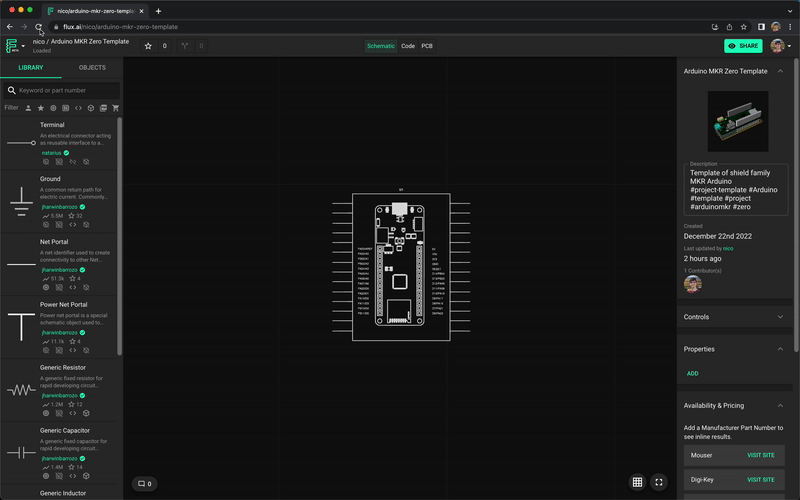Screen dimensions: 800x500
Task: Toggle the circular simulation filter icon
Action: click(x=53, y=108)
